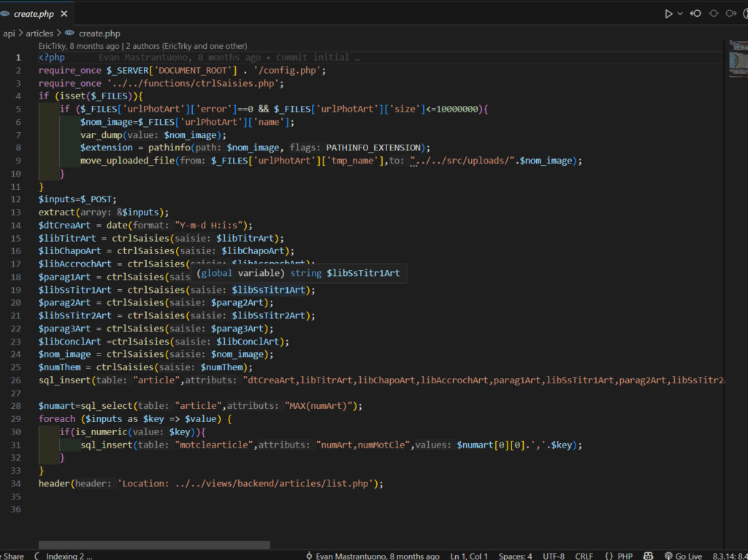Click Ln 1, Col 1 cursor position indicator
The width and height of the screenshot is (748, 560).
coord(468,556)
